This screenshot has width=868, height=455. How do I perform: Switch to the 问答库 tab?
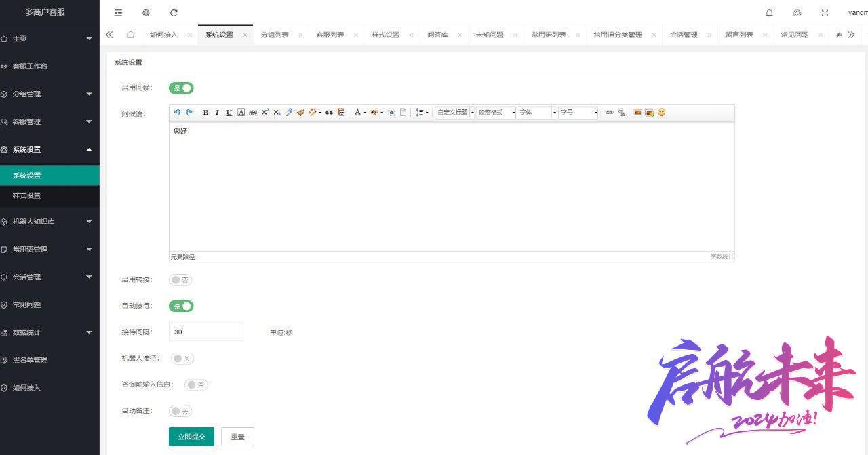[437, 35]
